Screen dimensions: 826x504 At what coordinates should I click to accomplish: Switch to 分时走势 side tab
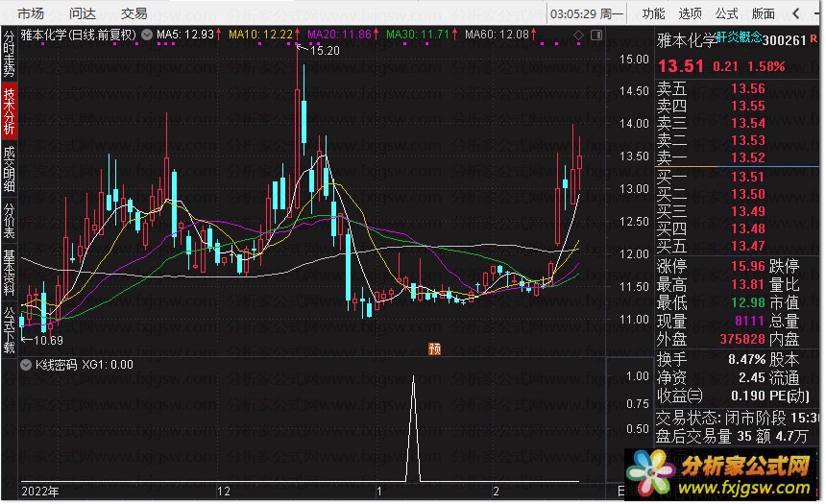click(9, 53)
